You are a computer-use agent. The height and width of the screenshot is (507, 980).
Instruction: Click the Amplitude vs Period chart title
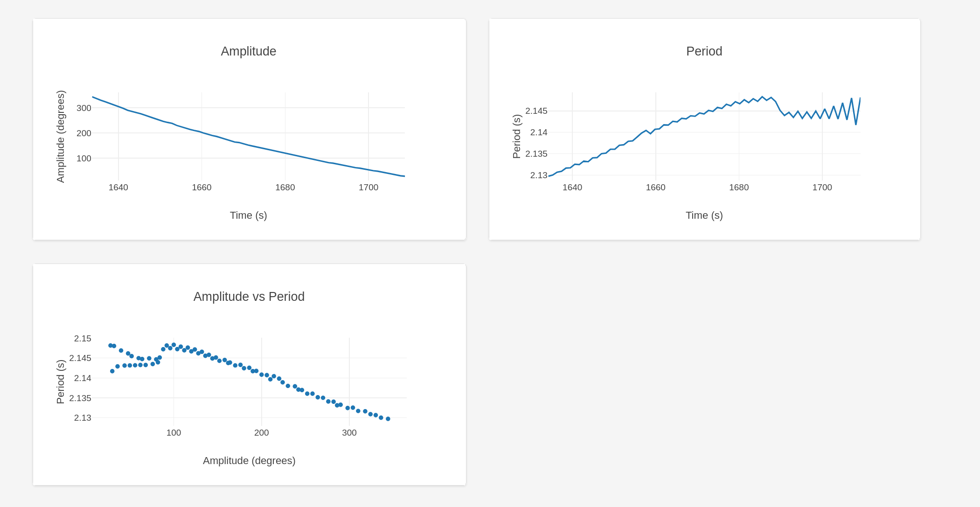click(249, 297)
